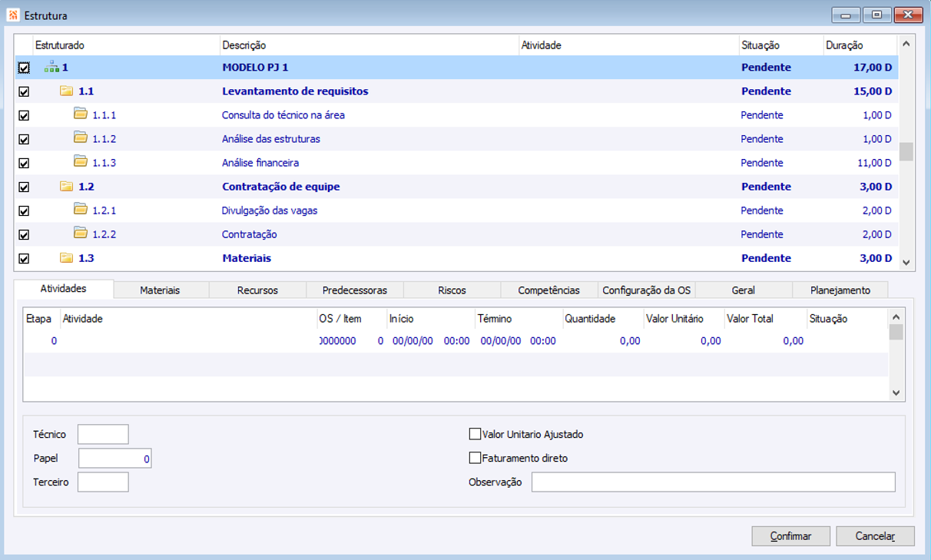Image resolution: width=931 pixels, height=560 pixels.
Task: Click the Cancelar button
Action: coord(876,536)
